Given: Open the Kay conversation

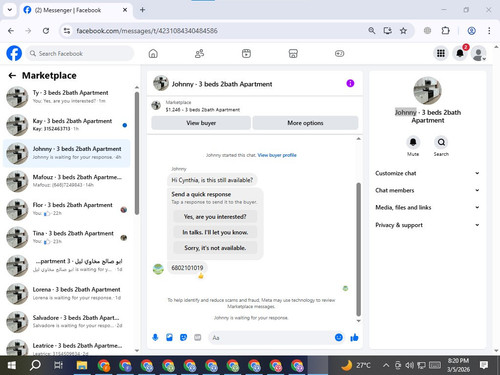Looking at the screenshot, I should point(67,125).
